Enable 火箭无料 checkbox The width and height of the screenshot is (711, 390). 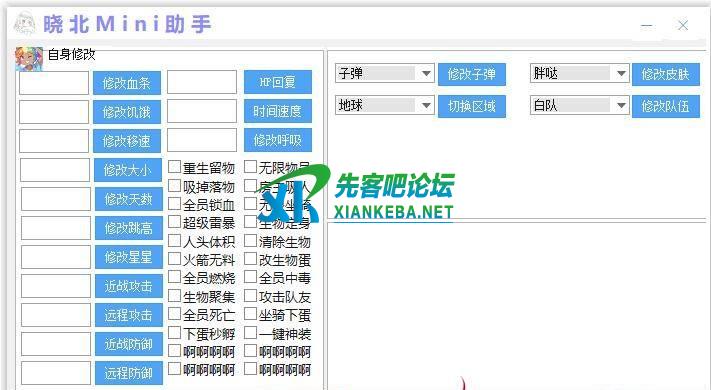[x=175, y=259]
